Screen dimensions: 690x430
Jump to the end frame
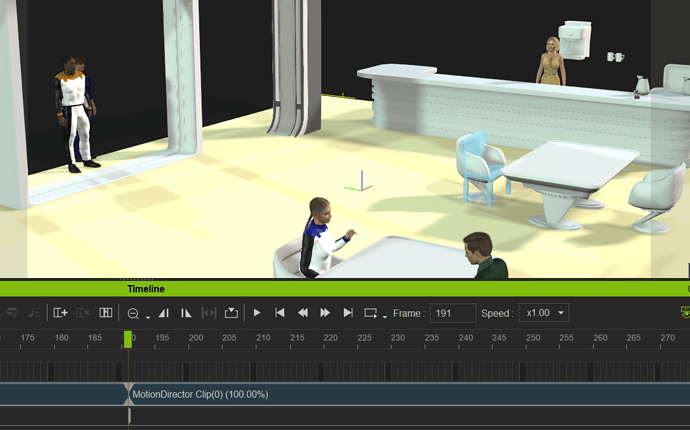348,313
